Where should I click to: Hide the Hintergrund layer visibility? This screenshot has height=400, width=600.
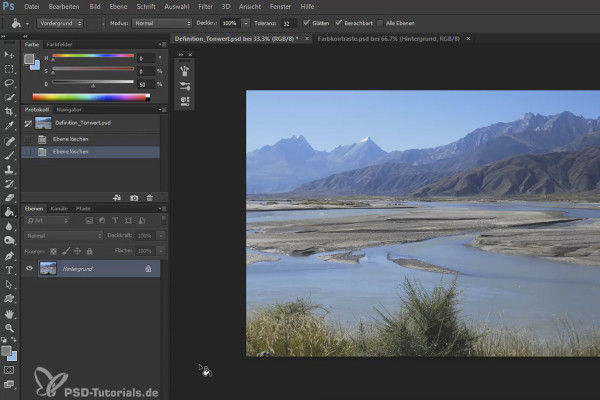click(29, 268)
